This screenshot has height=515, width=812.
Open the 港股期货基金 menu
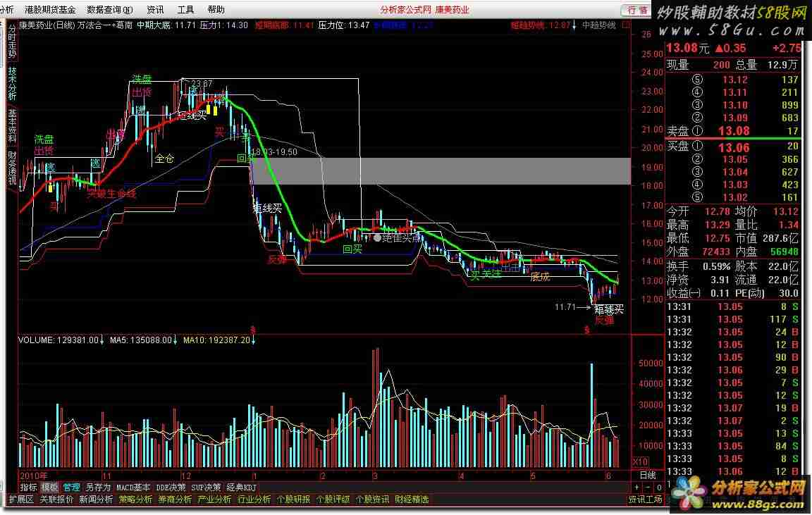tap(50, 10)
